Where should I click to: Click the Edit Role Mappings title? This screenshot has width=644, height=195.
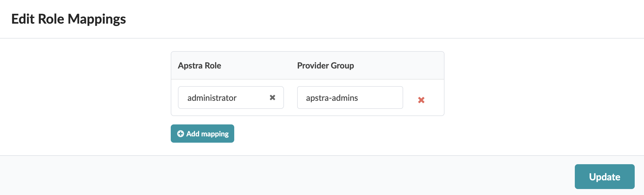coord(69,19)
